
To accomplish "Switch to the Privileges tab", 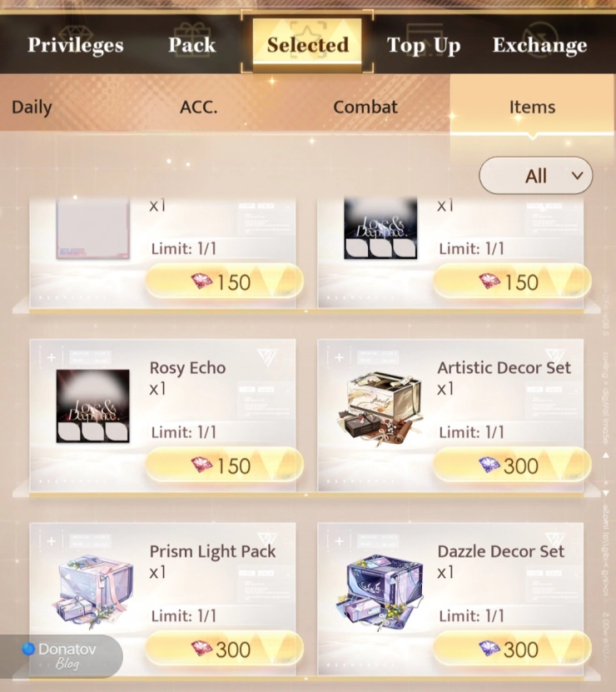I will pyautogui.click(x=76, y=45).
